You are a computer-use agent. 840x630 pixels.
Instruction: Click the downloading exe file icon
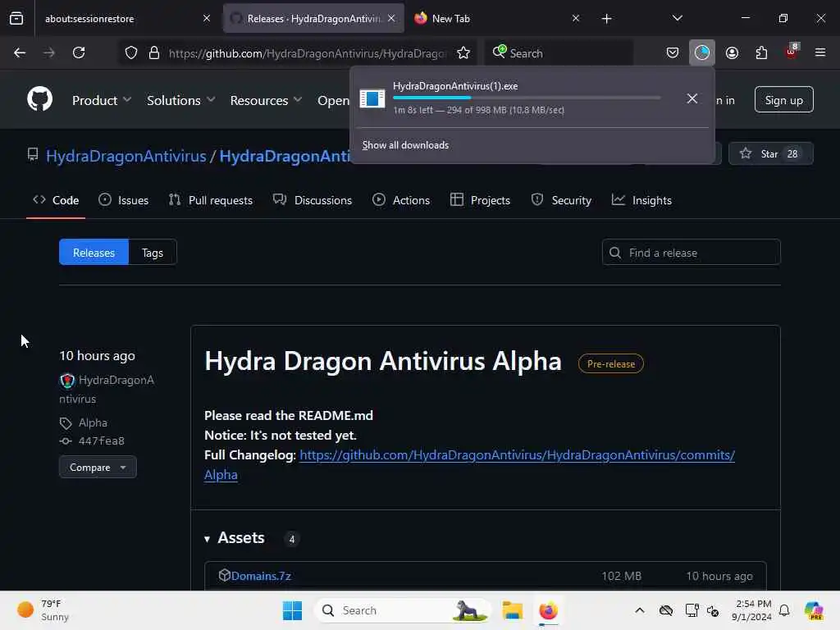pos(372,98)
